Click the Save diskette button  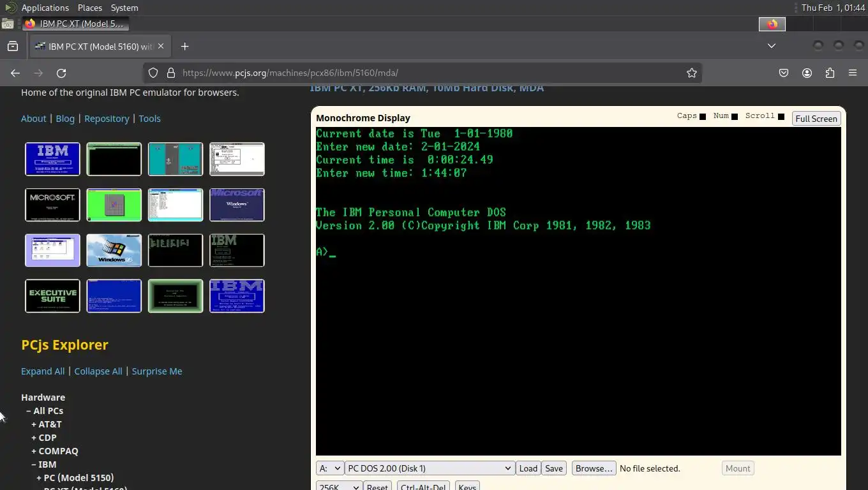(554, 468)
